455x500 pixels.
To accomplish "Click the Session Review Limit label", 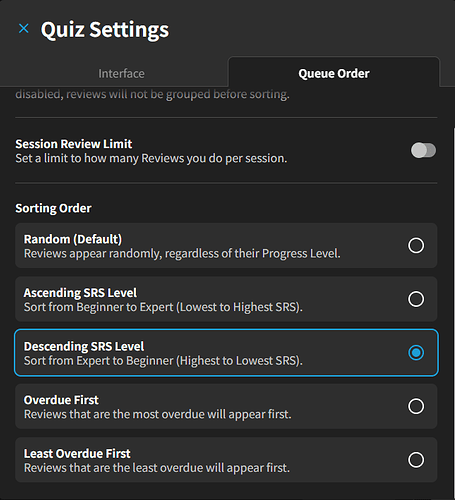I will pos(74,144).
